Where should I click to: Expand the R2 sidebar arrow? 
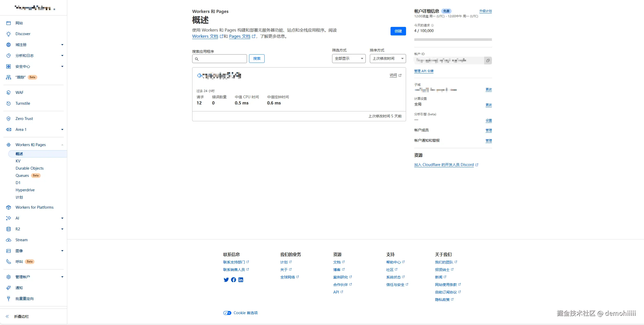(x=62, y=229)
